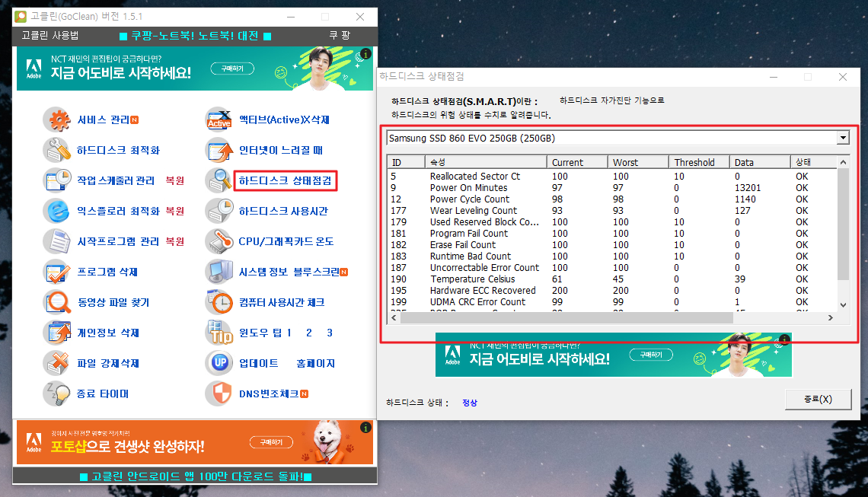Select the Temperature Celsius row
Screen dimensions: 868x497
pos(612,279)
